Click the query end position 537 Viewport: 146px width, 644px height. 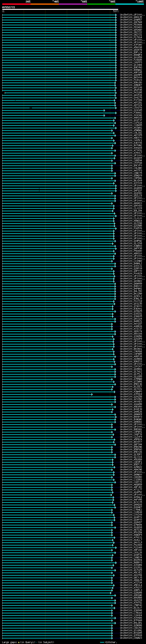click(x=115, y=11)
